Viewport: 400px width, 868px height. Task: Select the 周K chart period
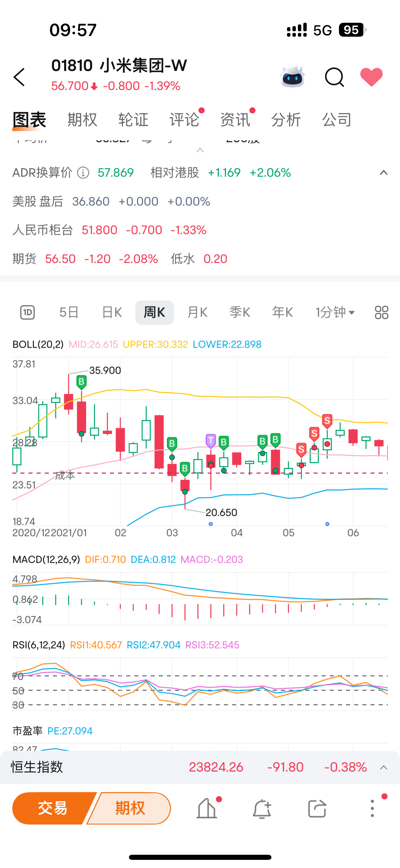pyautogui.click(x=155, y=312)
